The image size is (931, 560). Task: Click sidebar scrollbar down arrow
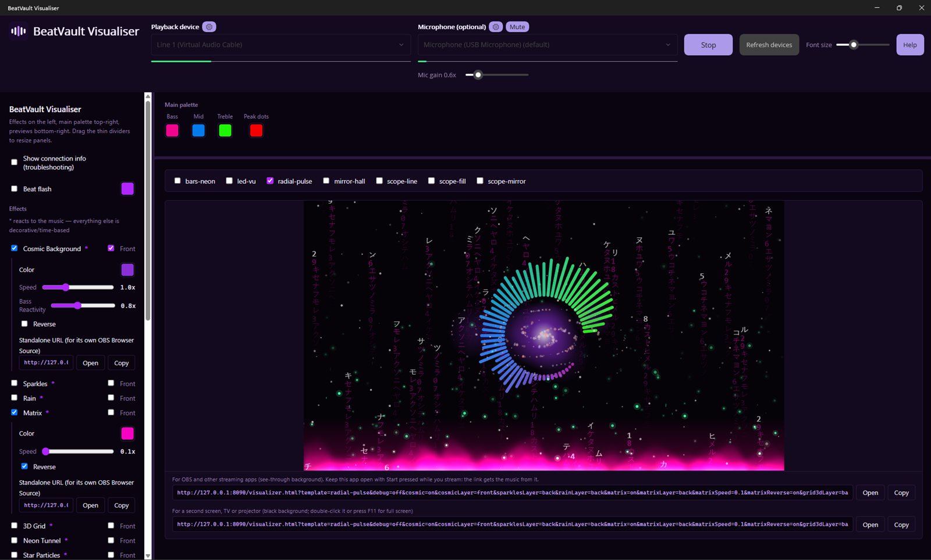tap(148, 556)
